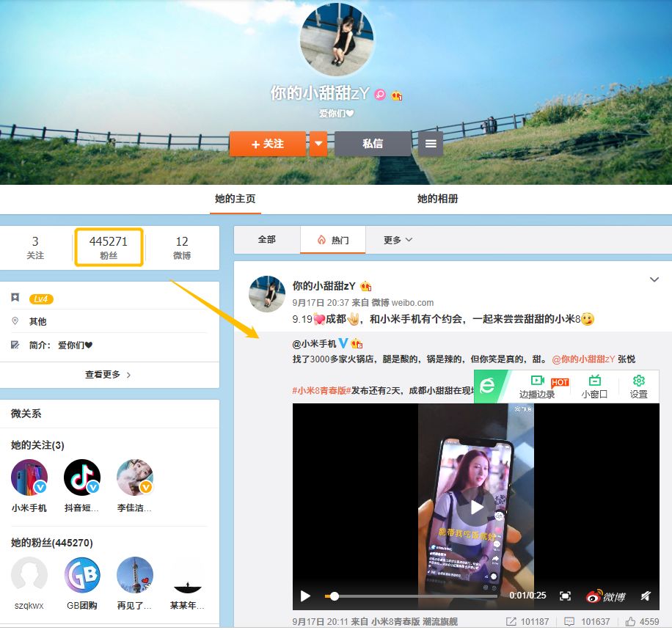Click the repost timestamp 9月17日 20:11

click(x=321, y=621)
